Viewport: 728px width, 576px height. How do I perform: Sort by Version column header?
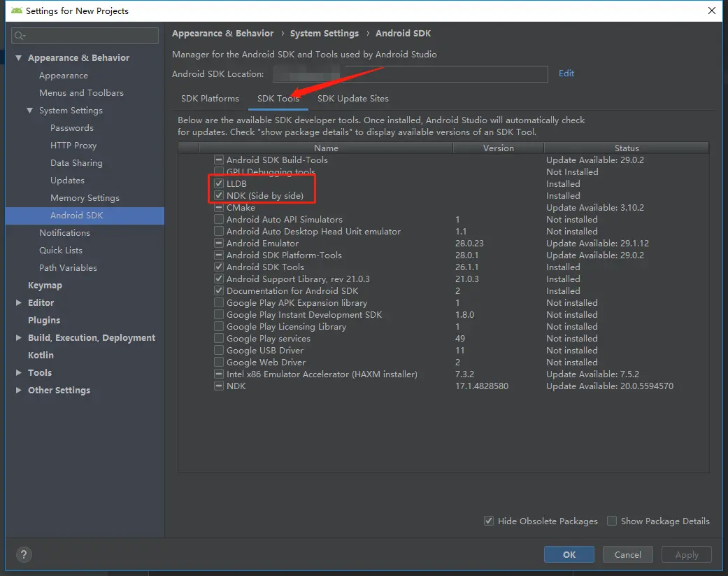tap(498, 148)
